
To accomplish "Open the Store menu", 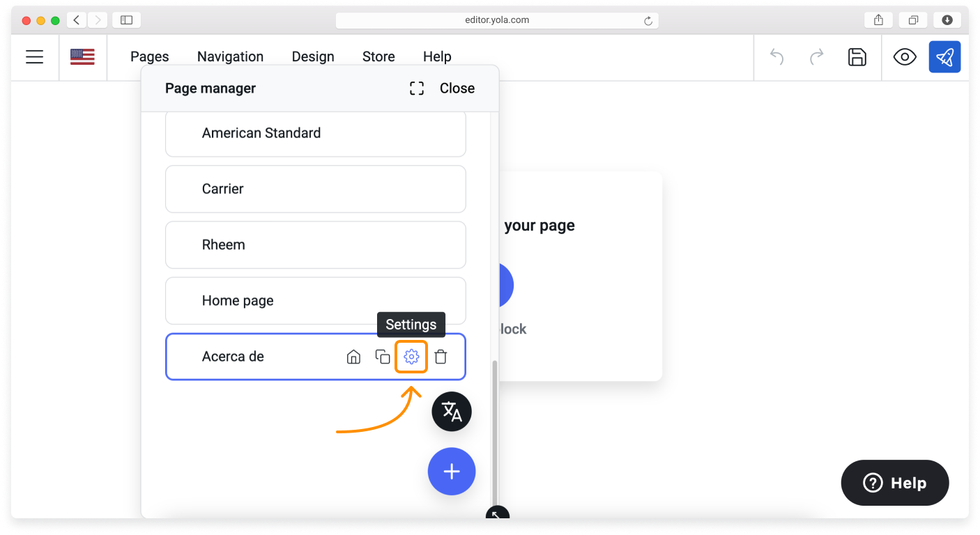I will (378, 57).
